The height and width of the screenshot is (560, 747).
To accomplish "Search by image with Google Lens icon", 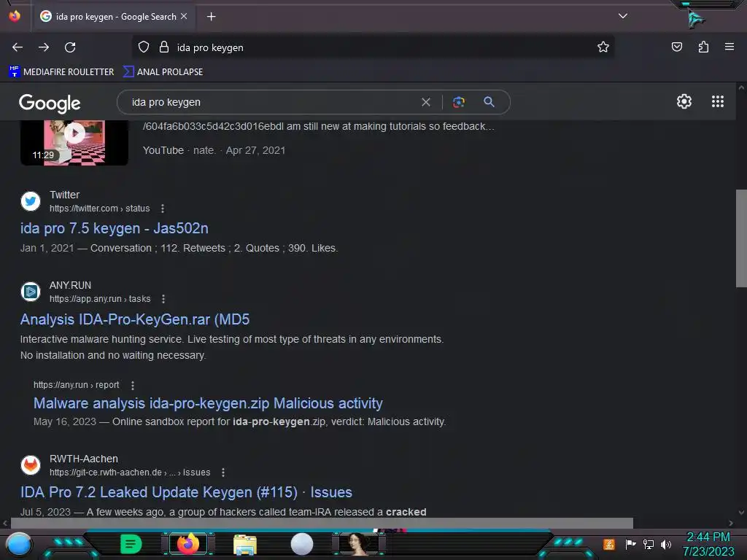I will (458, 102).
